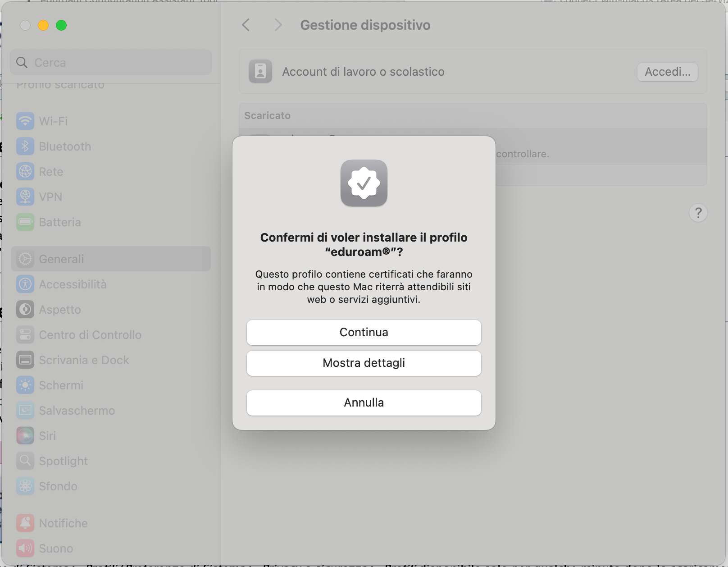Click the Accedi... button
728x567 pixels.
[667, 72]
